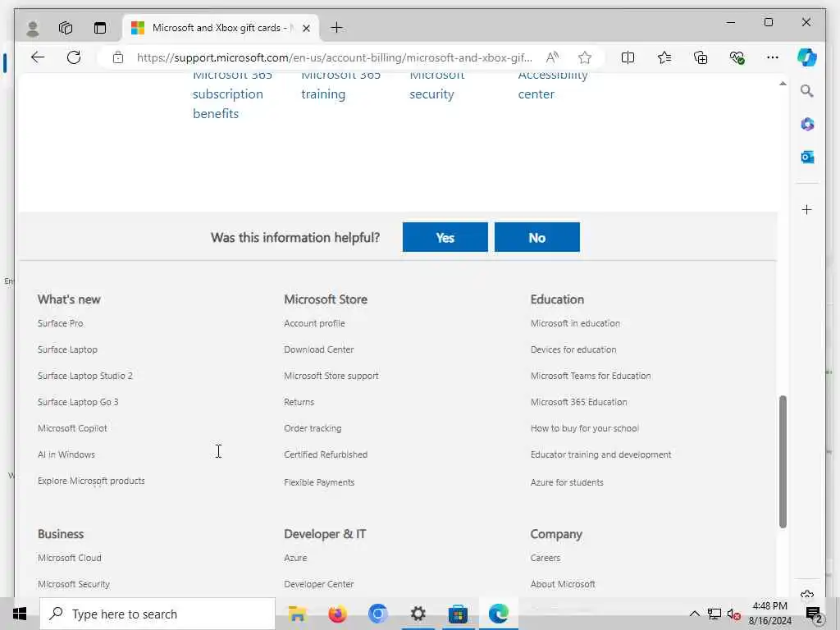
Task: Open Surface Laptop Go 3 link
Action: [78, 402]
